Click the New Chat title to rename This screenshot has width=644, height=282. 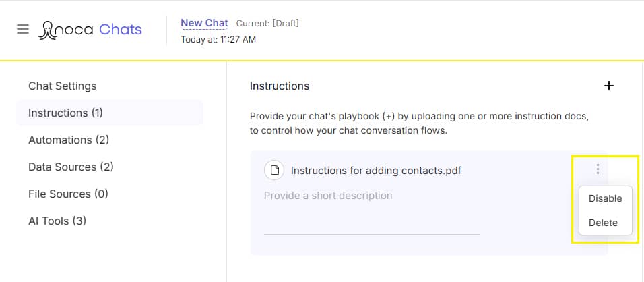coord(204,23)
